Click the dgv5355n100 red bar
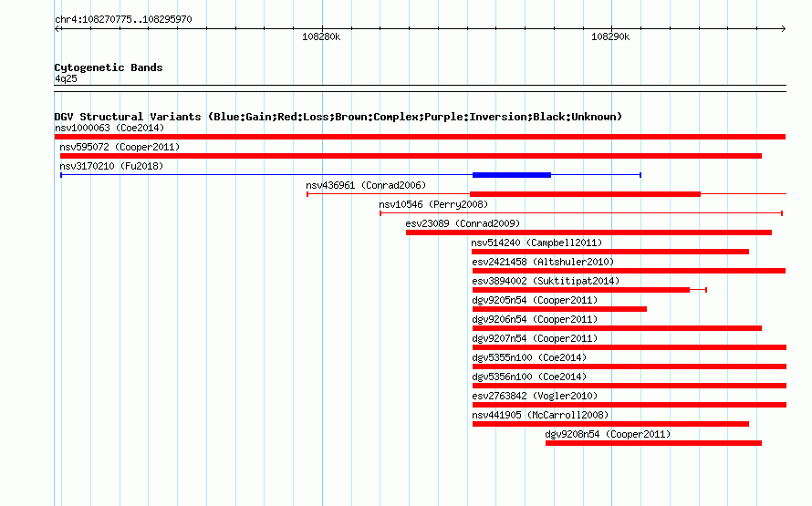This screenshot has width=812, height=506. [x=630, y=367]
